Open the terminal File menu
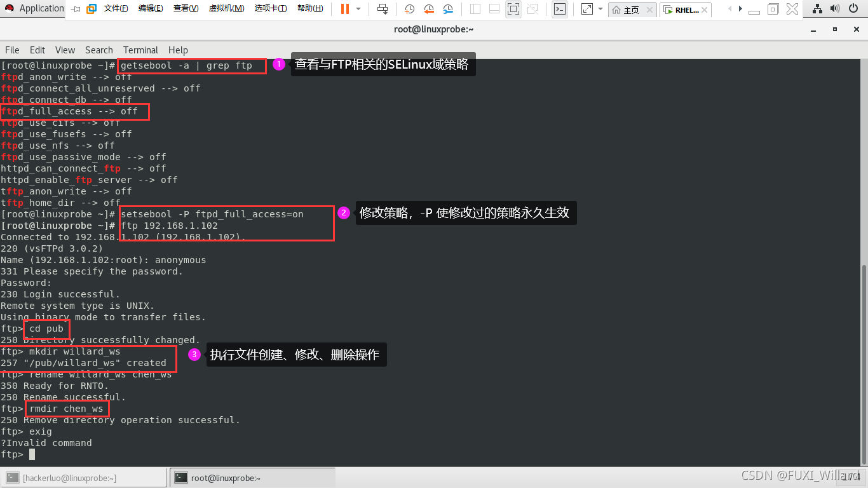 coord(12,50)
